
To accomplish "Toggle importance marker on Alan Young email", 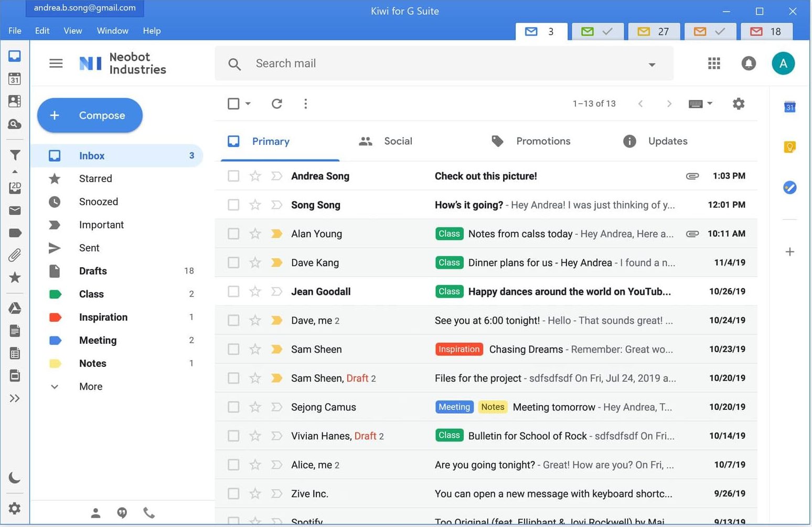I will 276,234.
